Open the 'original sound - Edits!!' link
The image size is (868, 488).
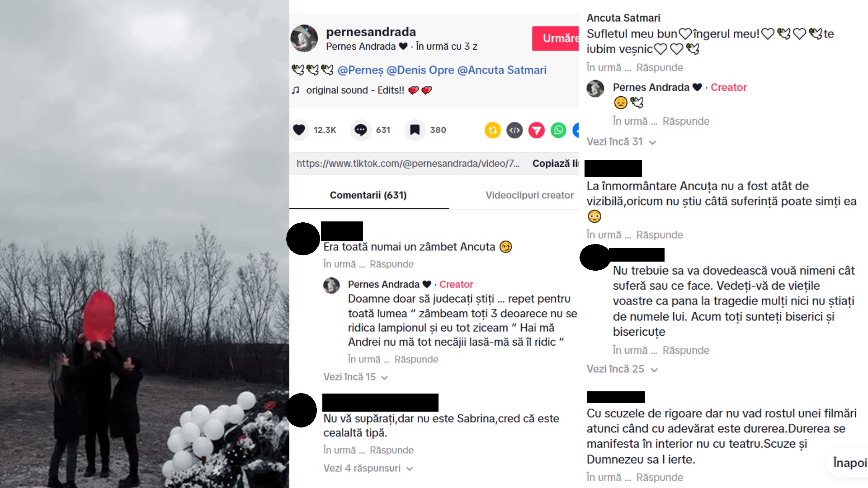(x=355, y=90)
